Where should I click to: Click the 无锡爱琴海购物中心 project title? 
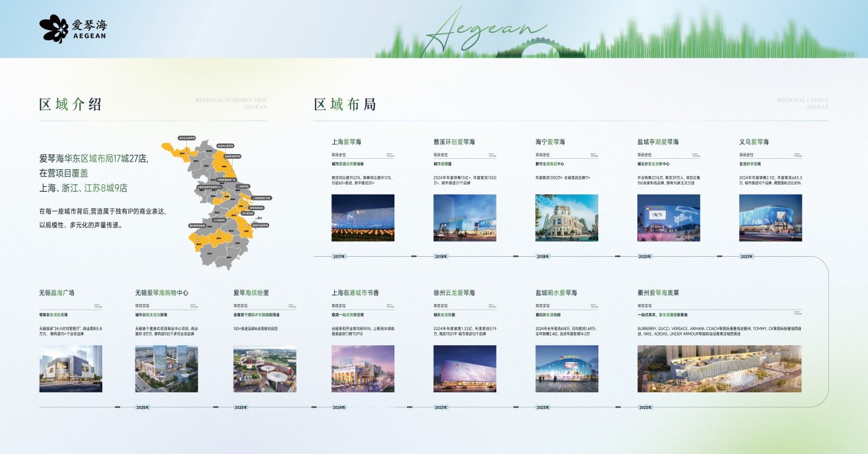point(162,292)
